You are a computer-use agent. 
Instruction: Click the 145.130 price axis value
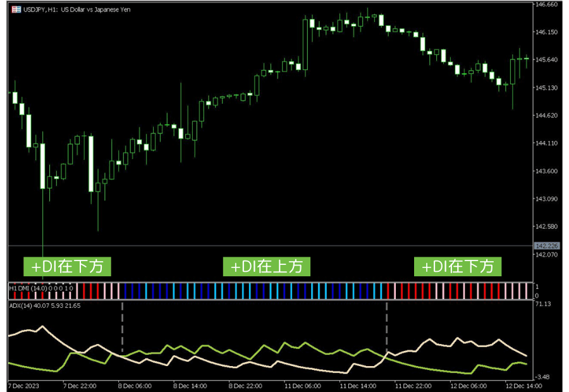(547, 88)
